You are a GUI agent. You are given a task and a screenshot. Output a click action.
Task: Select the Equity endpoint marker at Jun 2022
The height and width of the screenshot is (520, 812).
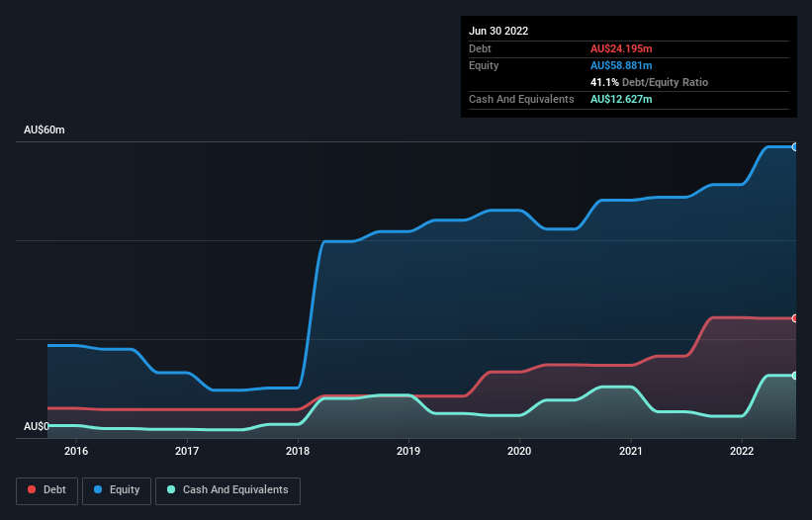tap(795, 147)
